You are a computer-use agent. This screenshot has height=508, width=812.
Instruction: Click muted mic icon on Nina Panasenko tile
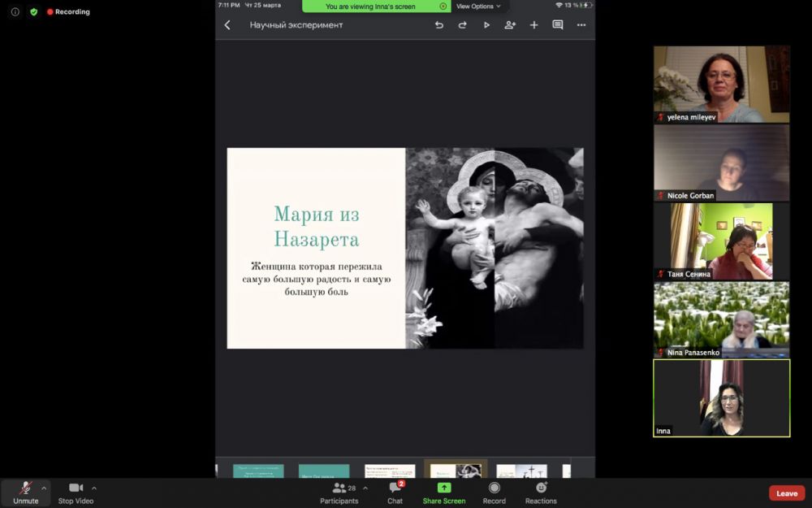pos(660,353)
